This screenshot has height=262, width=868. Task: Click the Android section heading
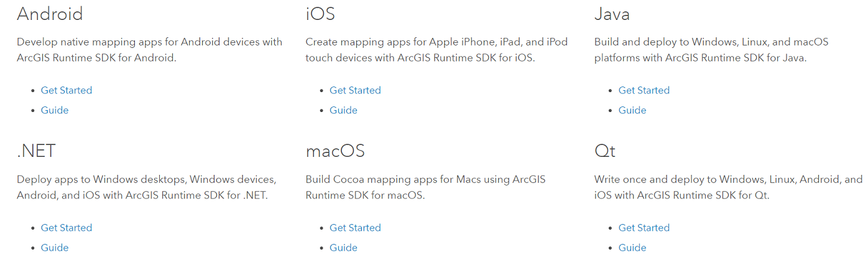50,14
